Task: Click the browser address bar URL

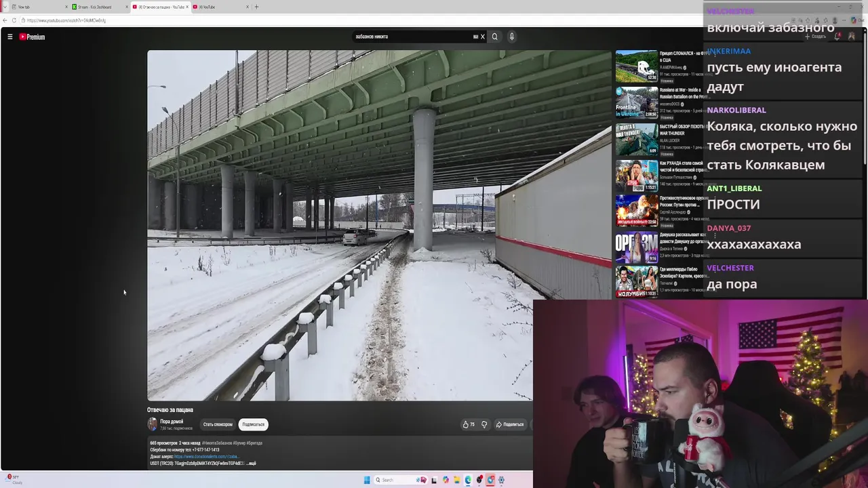Action: 66,20
